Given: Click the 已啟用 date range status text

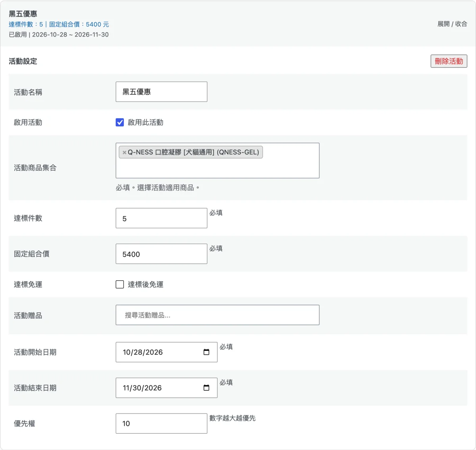Looking at the screenshot, I should coord(59,34).
